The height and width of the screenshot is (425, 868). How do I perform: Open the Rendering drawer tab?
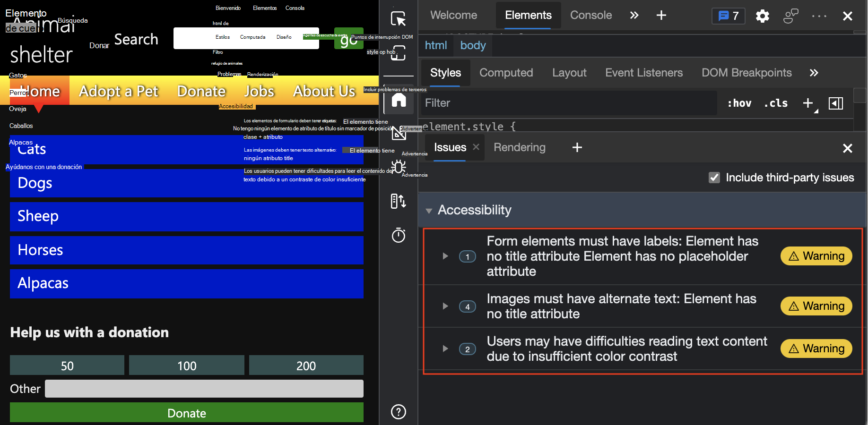519,147
